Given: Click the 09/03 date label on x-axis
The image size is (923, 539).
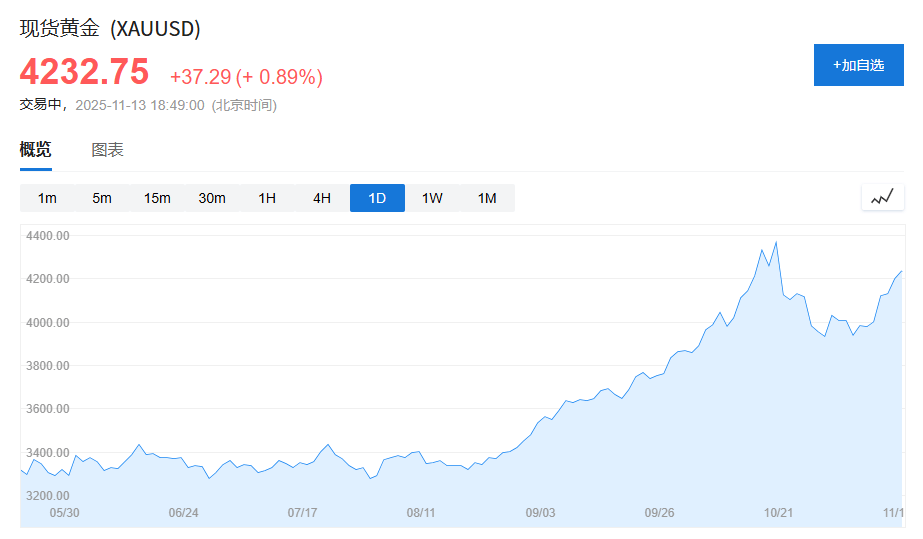Looking at the screenshot, I should (540, 513).
